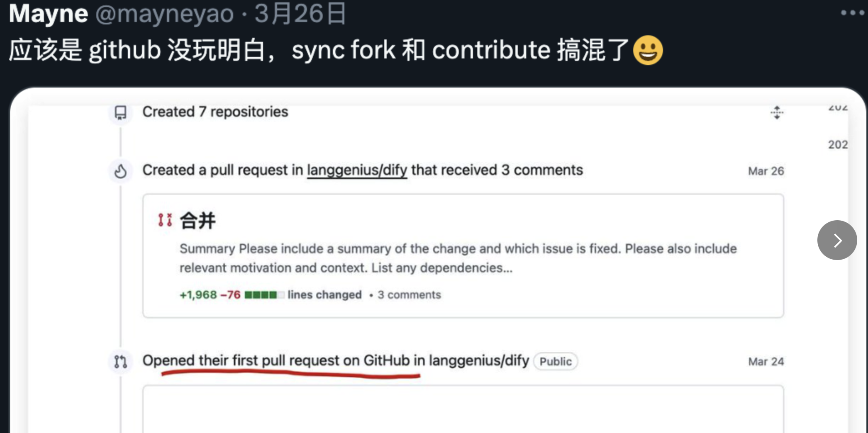Click the 3 comments count on the pull request
This screenshot has width=868, height=433.
(x=409, y=295)
